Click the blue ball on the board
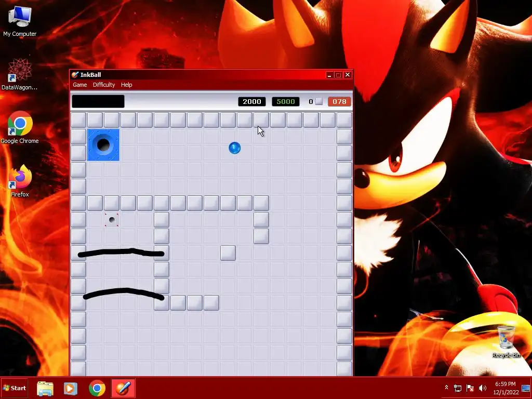 (x=234, y=148)
